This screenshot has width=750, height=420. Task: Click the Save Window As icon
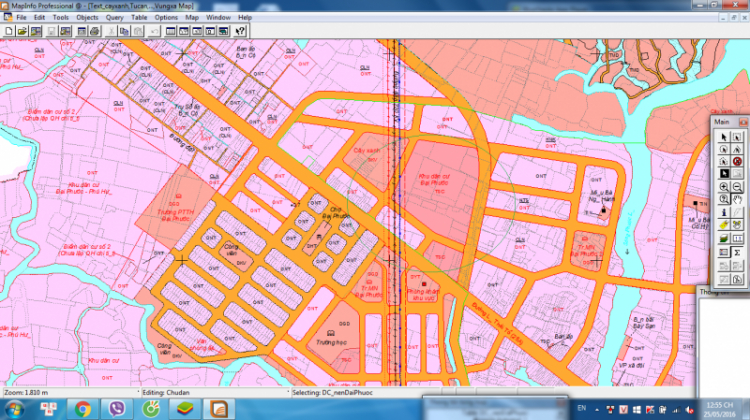82,32
